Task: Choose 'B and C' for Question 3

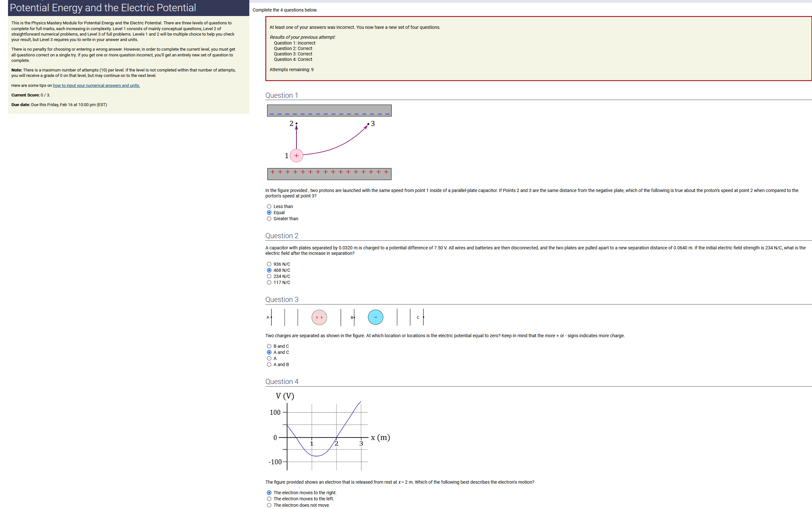Action: 269,346
